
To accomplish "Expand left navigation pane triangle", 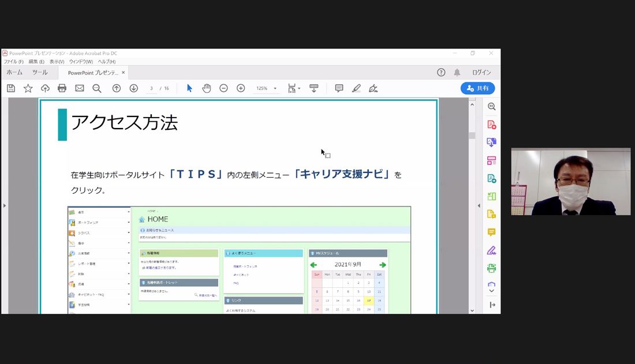I will [5, 206].
